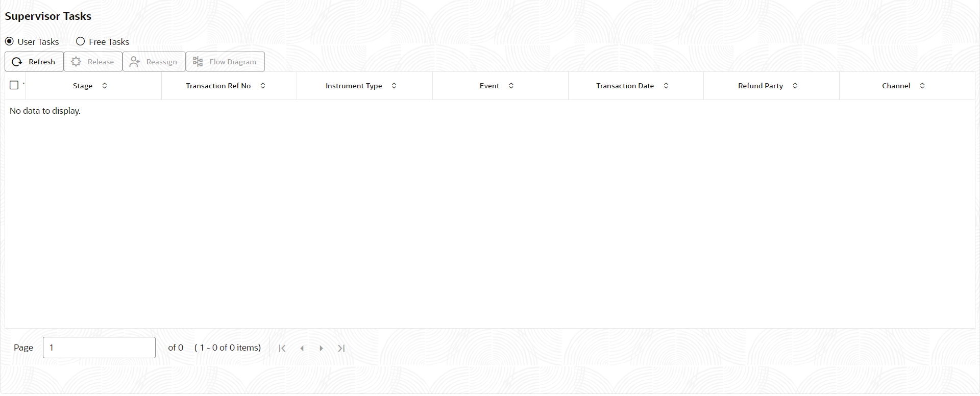The height and width of the screenshot is (396, 980).
Task: Click the Event column header
Action: click(x=489, y=86)
